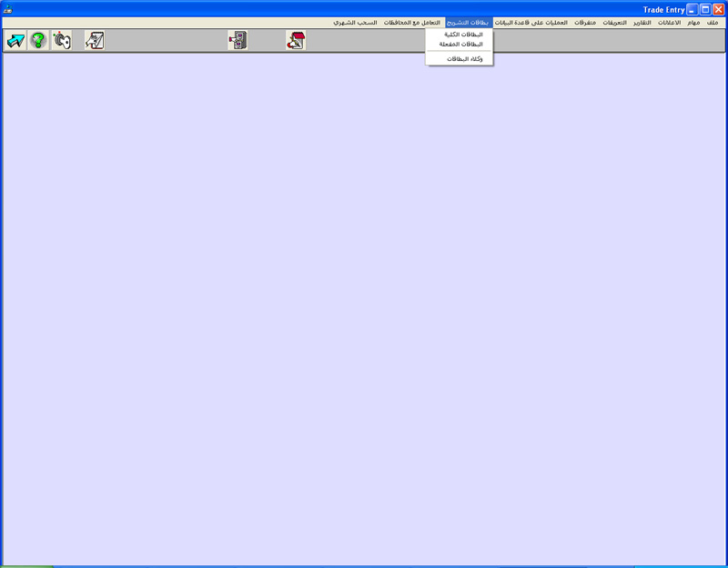Open the الاعلانات menu

(x=670, y=21)
